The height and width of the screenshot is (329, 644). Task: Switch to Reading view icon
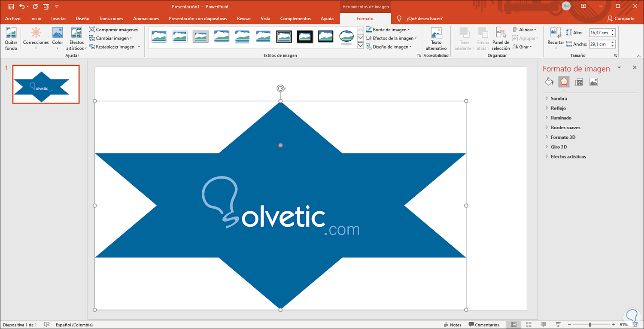click(543, 325)
